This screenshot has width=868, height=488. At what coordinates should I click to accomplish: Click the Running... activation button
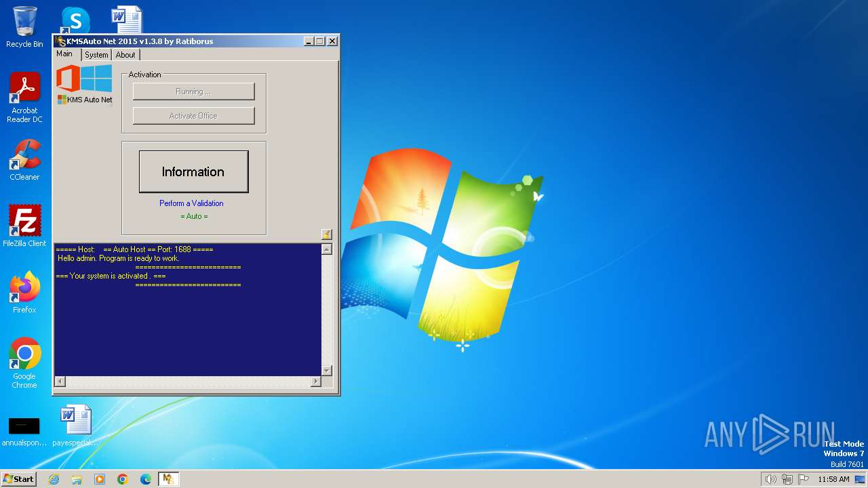click(x=193, y=91)
